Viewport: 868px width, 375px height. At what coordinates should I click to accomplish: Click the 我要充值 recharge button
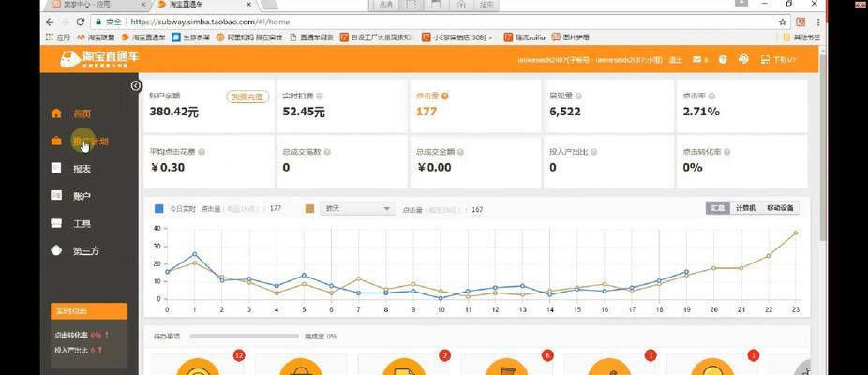pos(247,97)
